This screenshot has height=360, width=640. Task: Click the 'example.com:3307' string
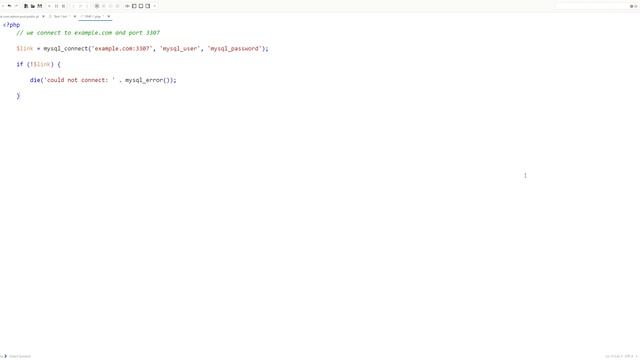(x=122, y=49)
